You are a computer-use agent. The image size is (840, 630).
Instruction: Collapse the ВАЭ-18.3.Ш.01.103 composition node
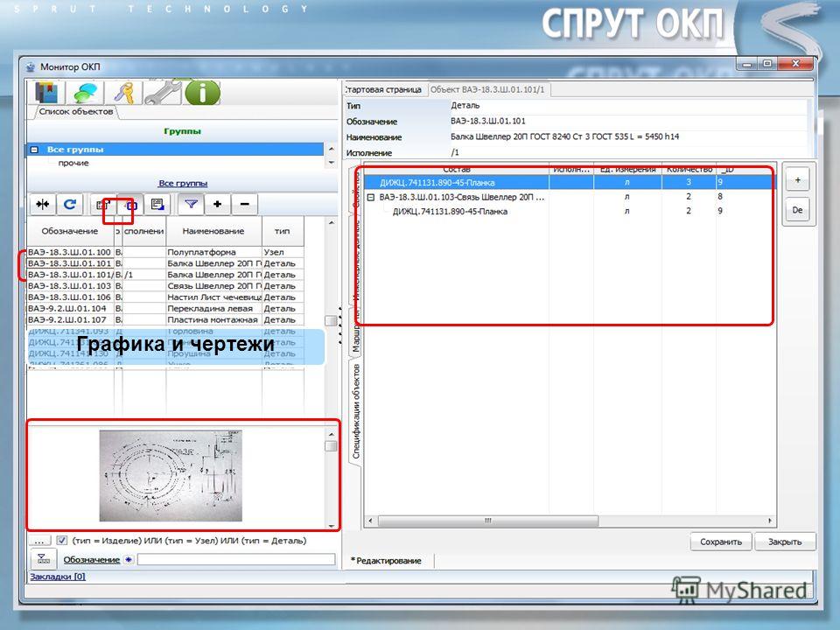pyautogui.click(x=370, y=197)
